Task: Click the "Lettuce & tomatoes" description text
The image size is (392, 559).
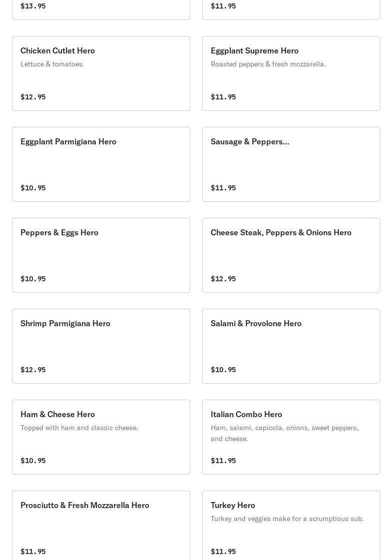Action: coord(52,64)
